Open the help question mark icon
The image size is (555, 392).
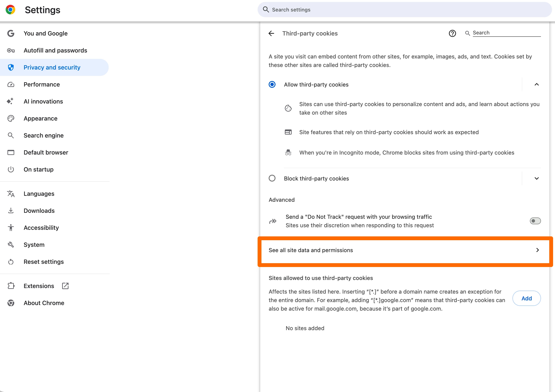click(452, 33)
